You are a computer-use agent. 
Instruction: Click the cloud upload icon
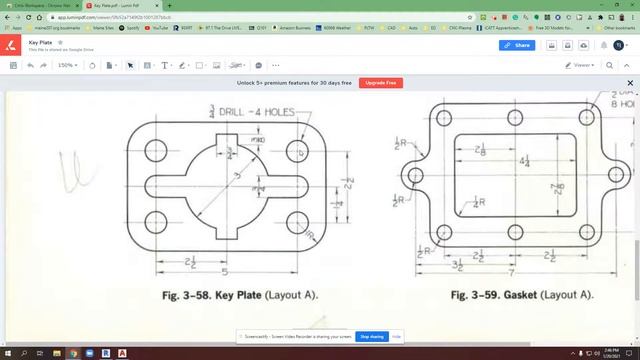584,45
